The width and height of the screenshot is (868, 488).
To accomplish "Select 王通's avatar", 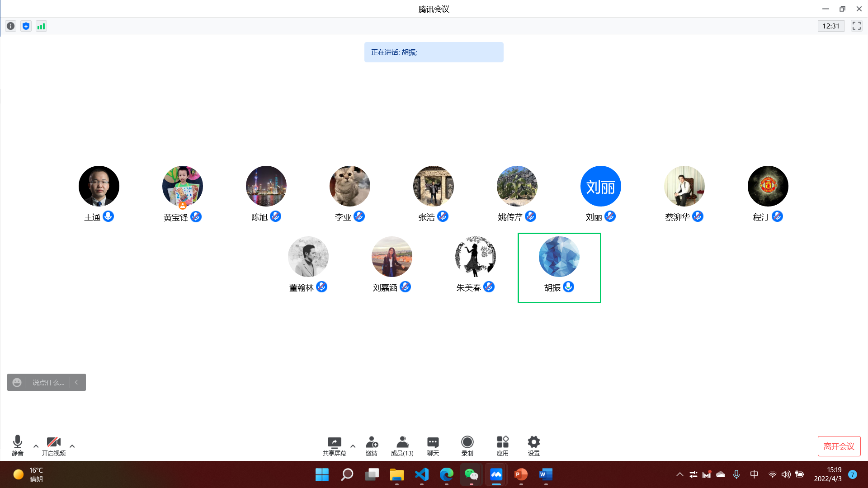I will (99, 186).
